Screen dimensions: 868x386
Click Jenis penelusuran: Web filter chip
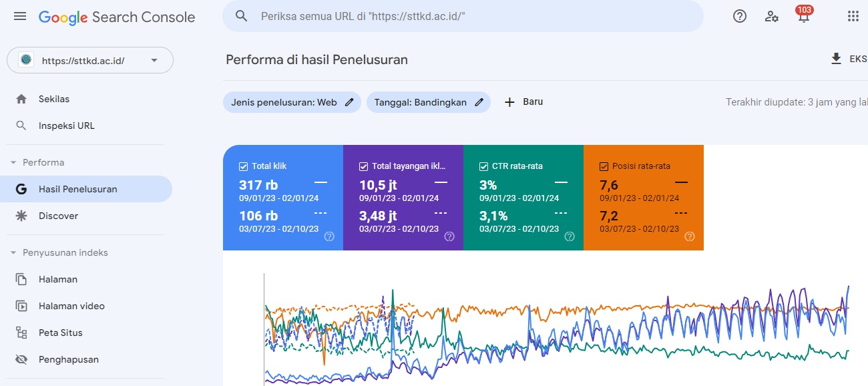(x=292, y=102)
